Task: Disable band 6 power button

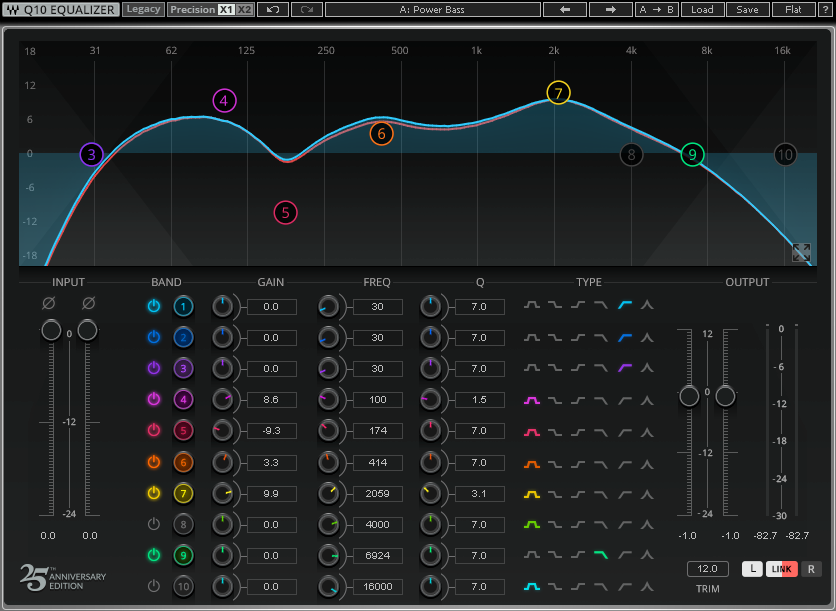Action: 154,462
